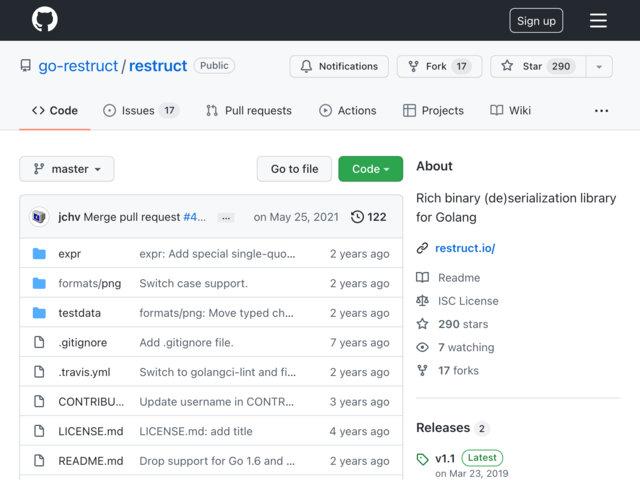Open commit 'LICENSE.md: add title'
Screen dimensions: 640x480
coord(196,431)
